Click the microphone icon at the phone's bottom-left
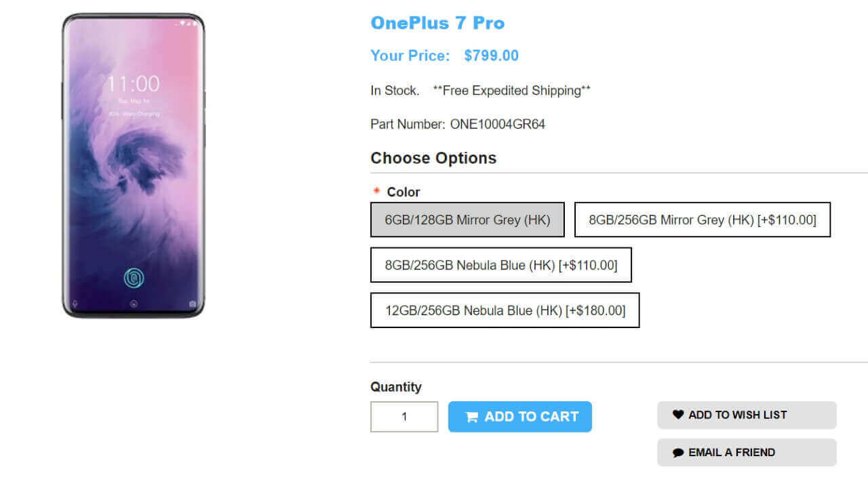 point(75,304)
